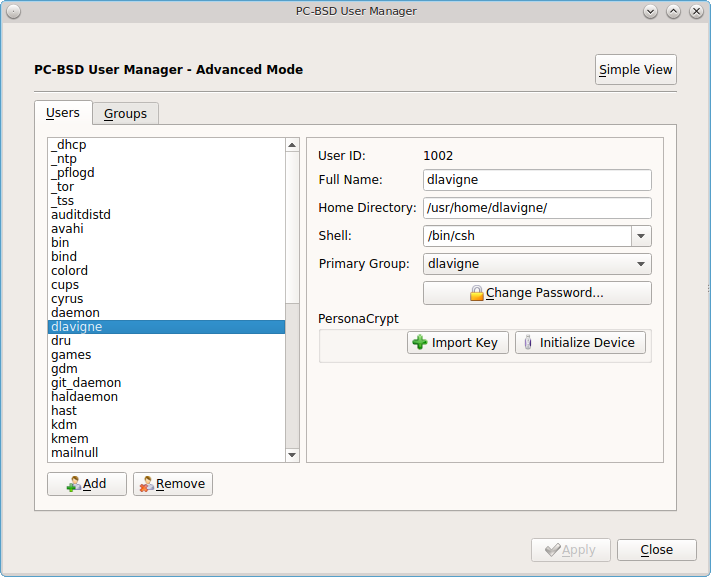Image resolution: width=711 pixels, height=577 pixels.
Task: Select user hast
Action: pyautogui.click(x=166, y=411)
